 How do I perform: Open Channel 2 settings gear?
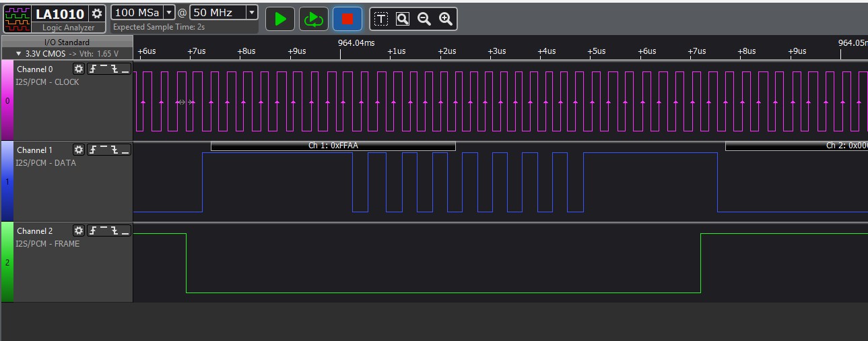(x=79, y=230)
